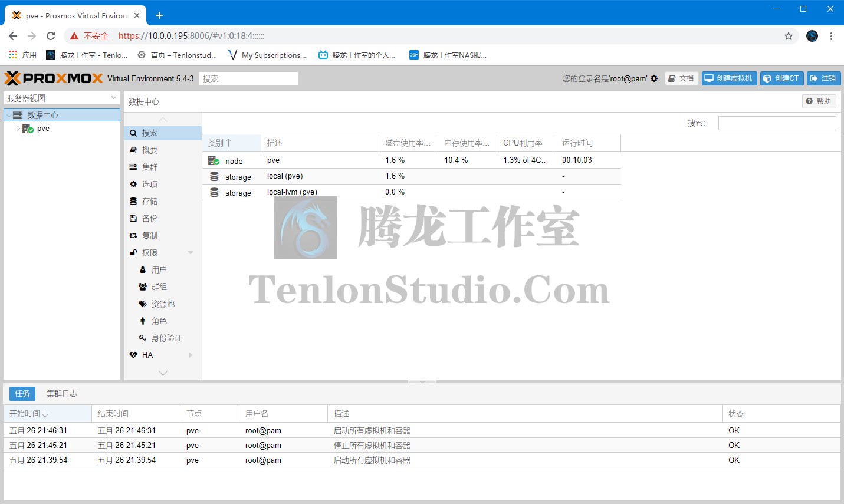
Task: Open the 选项 options section
Action: [162, 185]
